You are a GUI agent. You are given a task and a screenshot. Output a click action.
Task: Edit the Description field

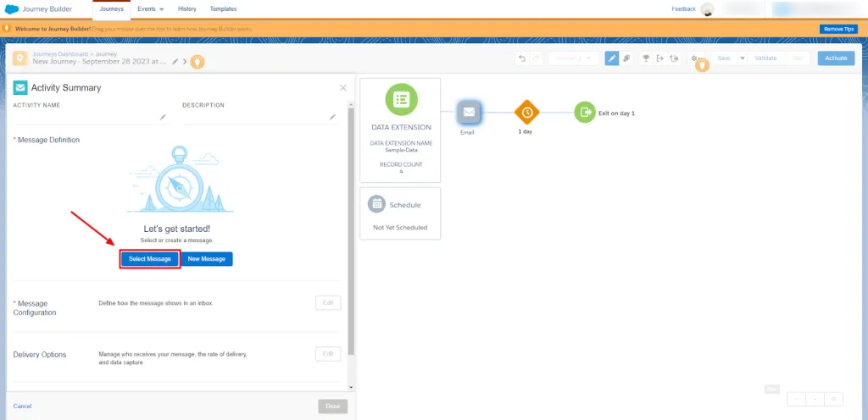click(x=259, y=117)
